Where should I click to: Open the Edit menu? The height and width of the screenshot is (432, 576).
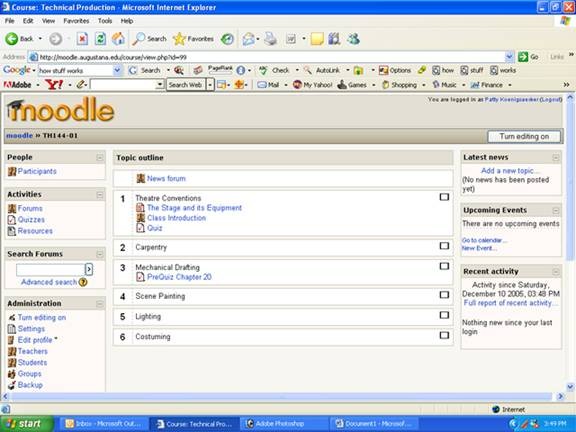tap(28, 21)
